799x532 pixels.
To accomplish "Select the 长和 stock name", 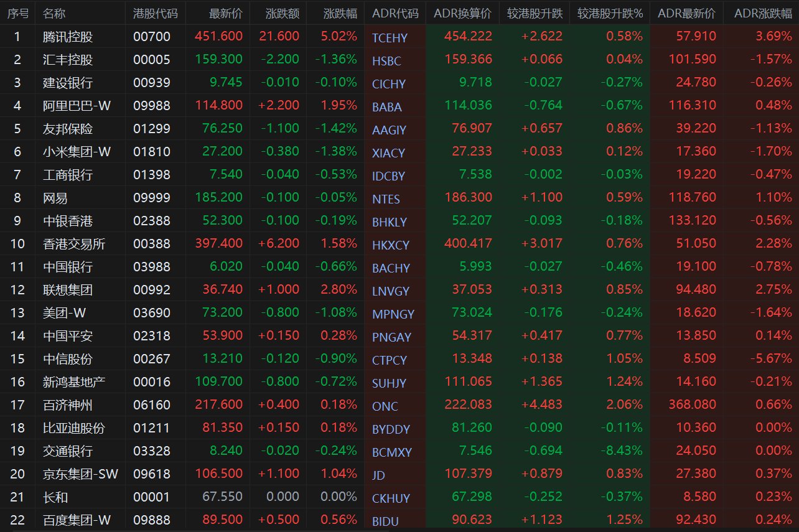I will 55,497.
